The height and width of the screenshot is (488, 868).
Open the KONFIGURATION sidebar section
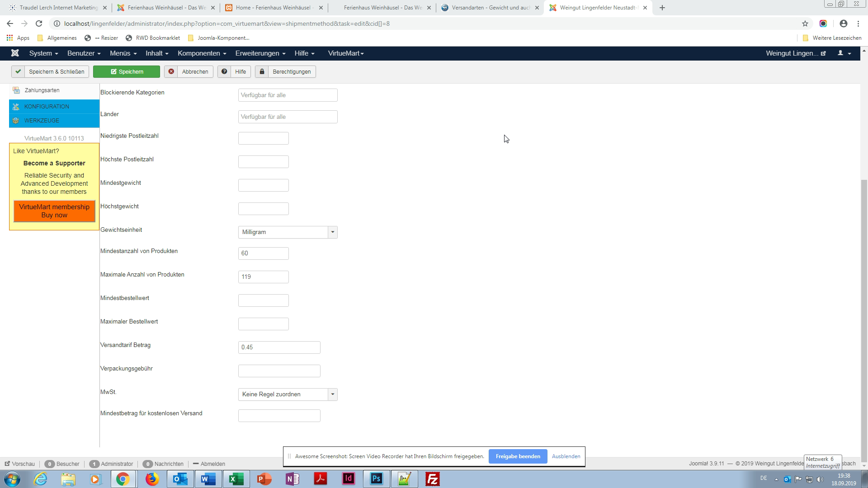coord(47,107)
